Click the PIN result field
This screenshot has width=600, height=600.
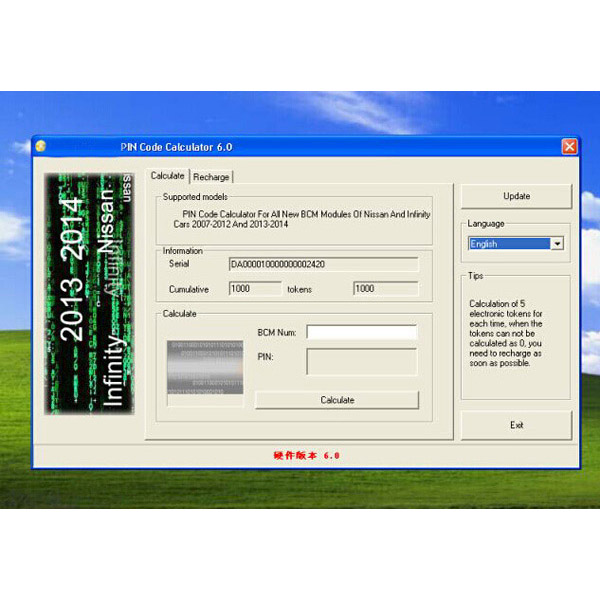361,361
